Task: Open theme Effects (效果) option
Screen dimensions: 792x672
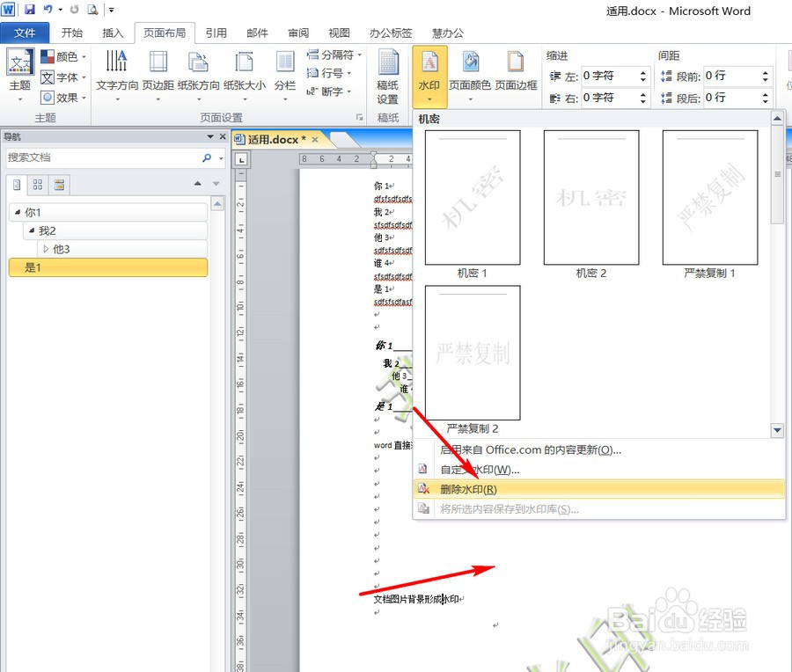Action: (x=63, y=98)
